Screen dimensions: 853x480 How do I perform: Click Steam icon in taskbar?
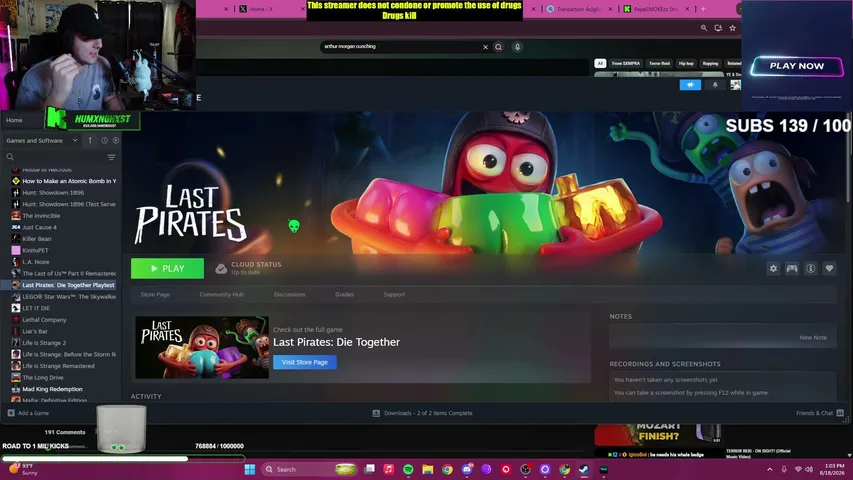[584, 469]
